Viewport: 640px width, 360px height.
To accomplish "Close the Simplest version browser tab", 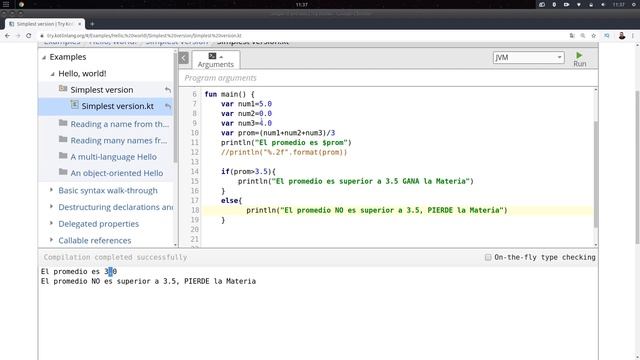I will pos(80,24).
